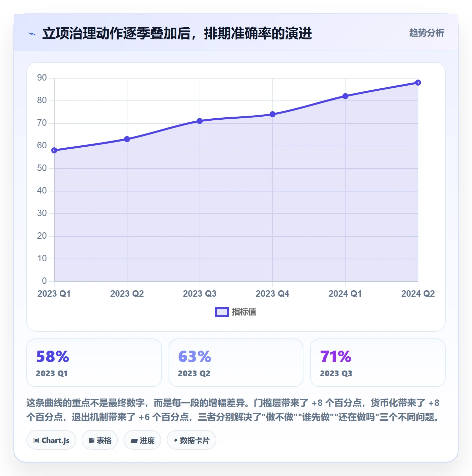The image size is (472, 476).
Task: Select the 2023 Q4 data point on the chart
Action: [272, 114]
